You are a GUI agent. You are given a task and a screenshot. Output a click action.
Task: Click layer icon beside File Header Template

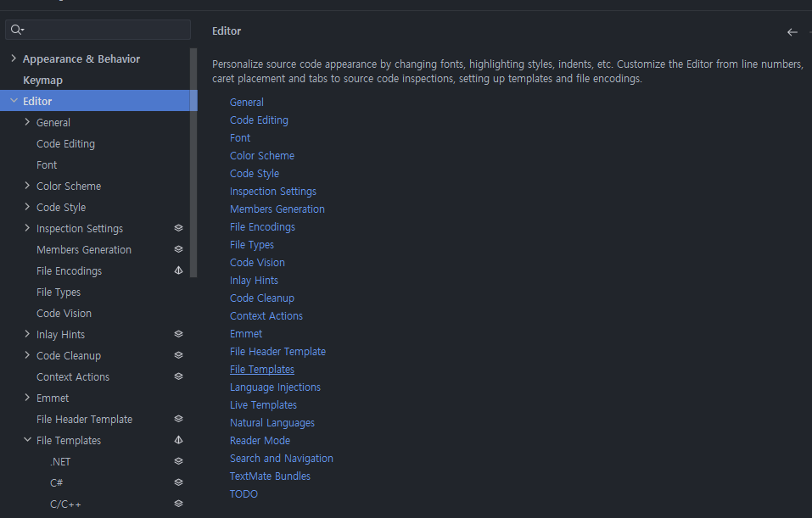point(179,419)
